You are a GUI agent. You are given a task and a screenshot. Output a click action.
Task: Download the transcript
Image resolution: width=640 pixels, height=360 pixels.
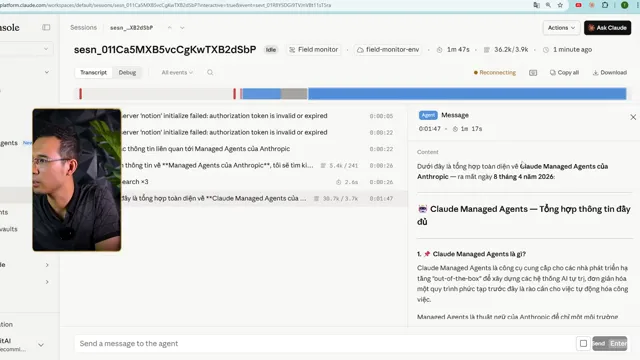pyautogui.click(x=609, y=73)
